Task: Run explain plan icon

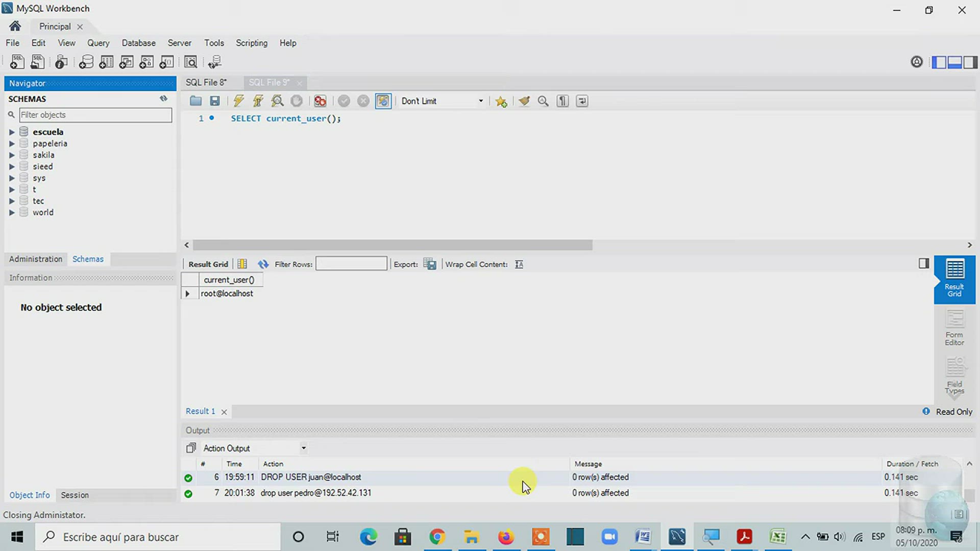Action: point(277,101)
